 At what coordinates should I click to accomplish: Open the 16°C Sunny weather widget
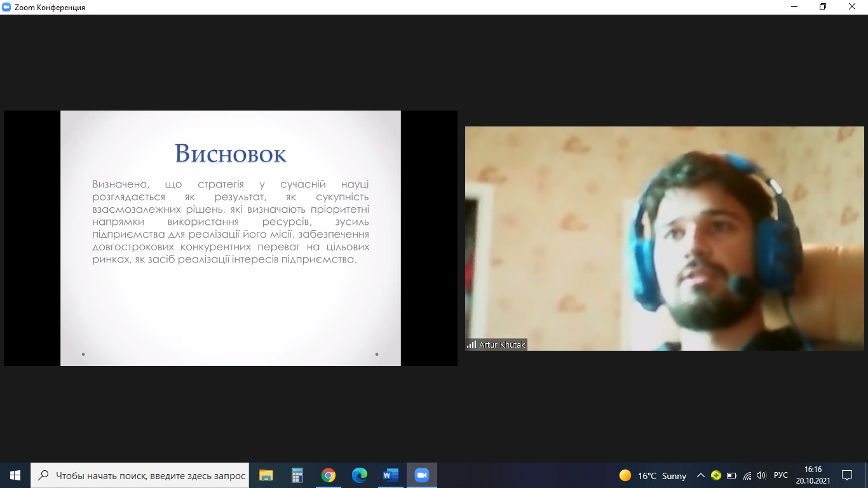click(x=653, y=475)
